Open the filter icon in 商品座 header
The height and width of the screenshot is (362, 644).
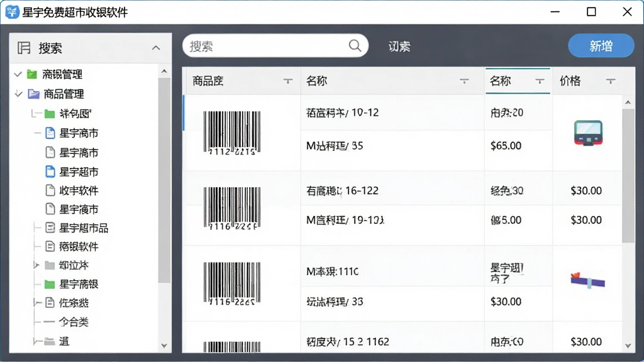coord(288,81)
